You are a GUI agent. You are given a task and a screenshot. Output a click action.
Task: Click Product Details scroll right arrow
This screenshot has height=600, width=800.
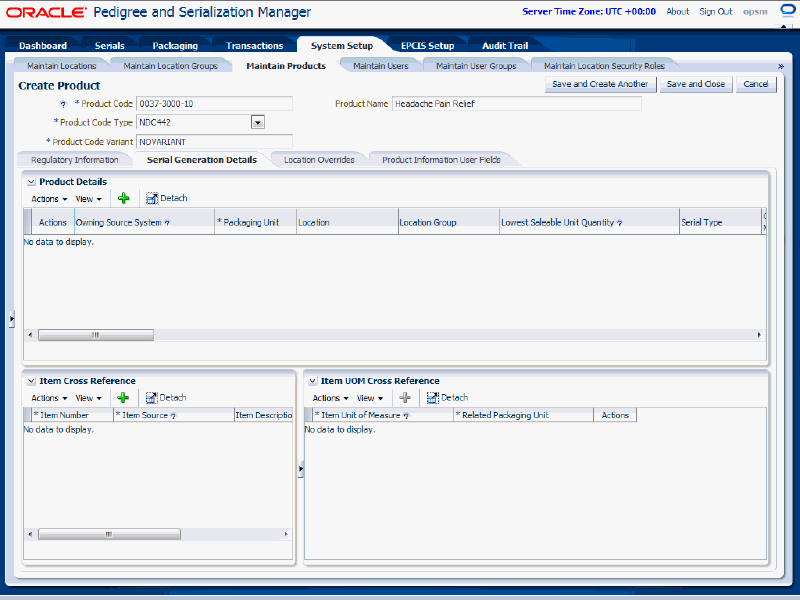(759, 335)
